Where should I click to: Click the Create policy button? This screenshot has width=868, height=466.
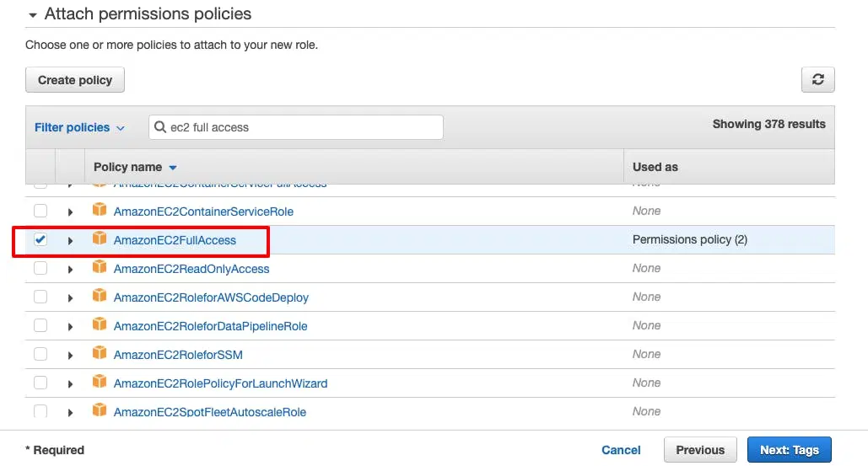click(75, 80)
